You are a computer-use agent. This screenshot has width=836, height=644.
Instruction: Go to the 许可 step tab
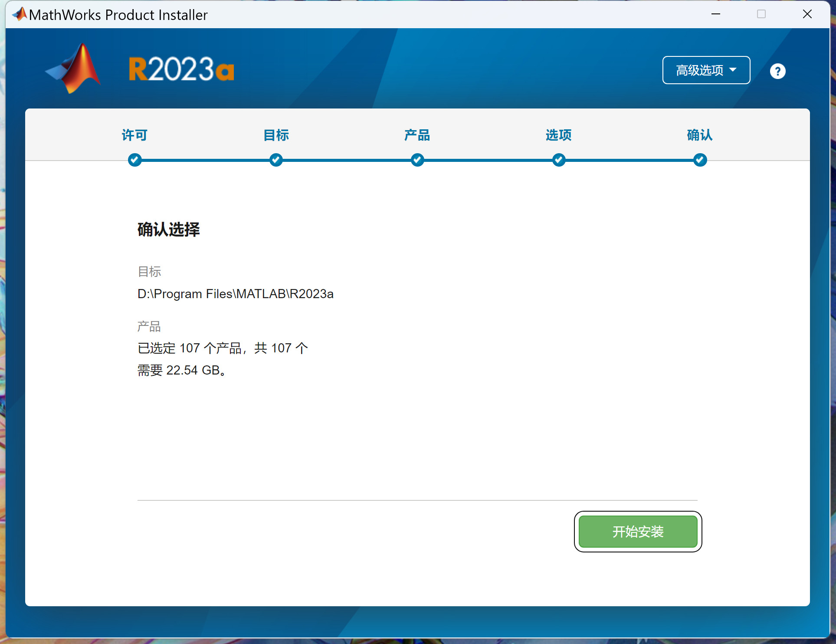(x=135, y=135)
